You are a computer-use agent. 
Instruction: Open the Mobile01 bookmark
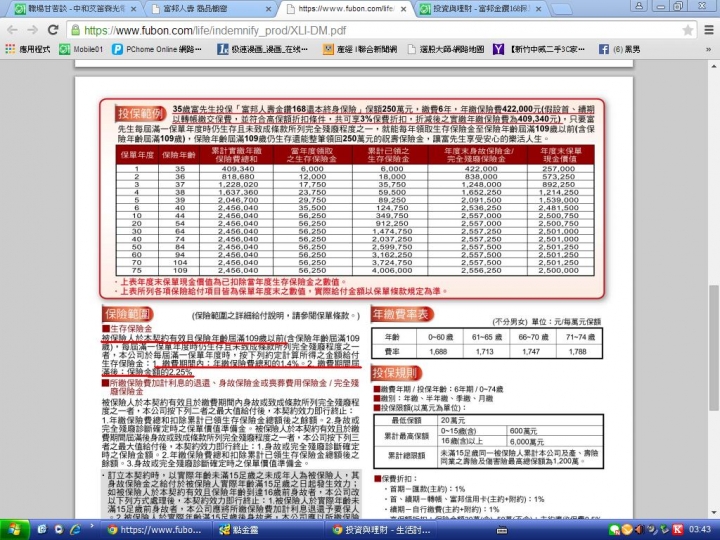[81, 49]
